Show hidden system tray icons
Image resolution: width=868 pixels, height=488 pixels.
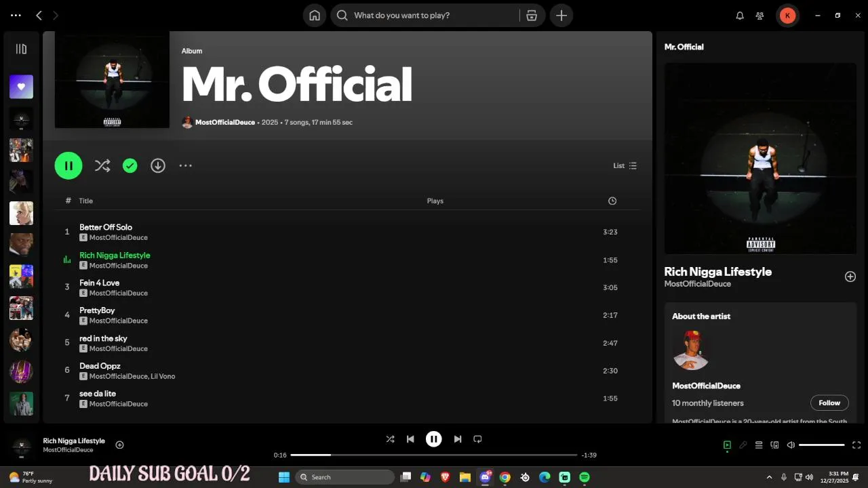pos(769,477)
